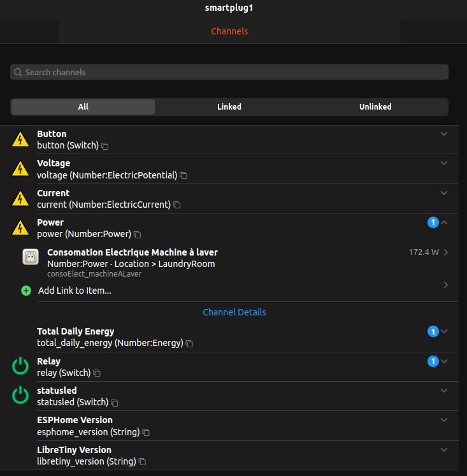This screenshot has height=476, width=467.
Task: Copy the button channel ID
Action: click(x=105, y=147)
